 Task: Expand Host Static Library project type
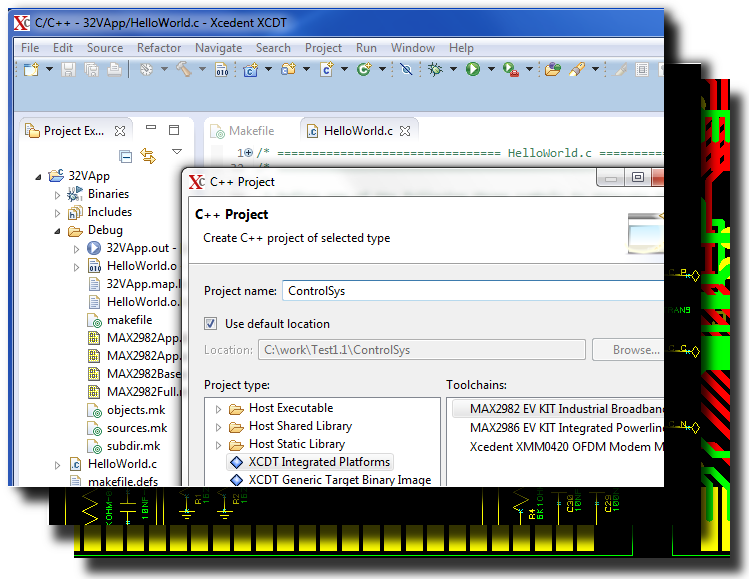pyautogui.click(x=218, y=445)
